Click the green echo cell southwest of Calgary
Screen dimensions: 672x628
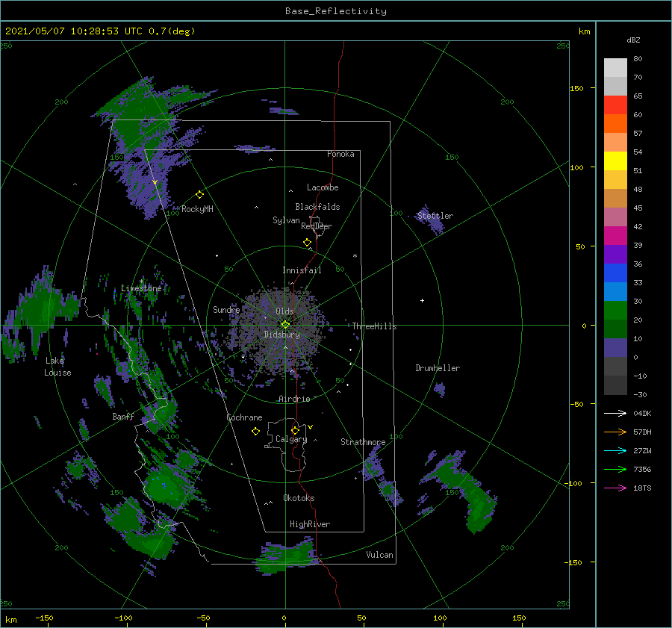pyautogui.click(x=164, y=488)
